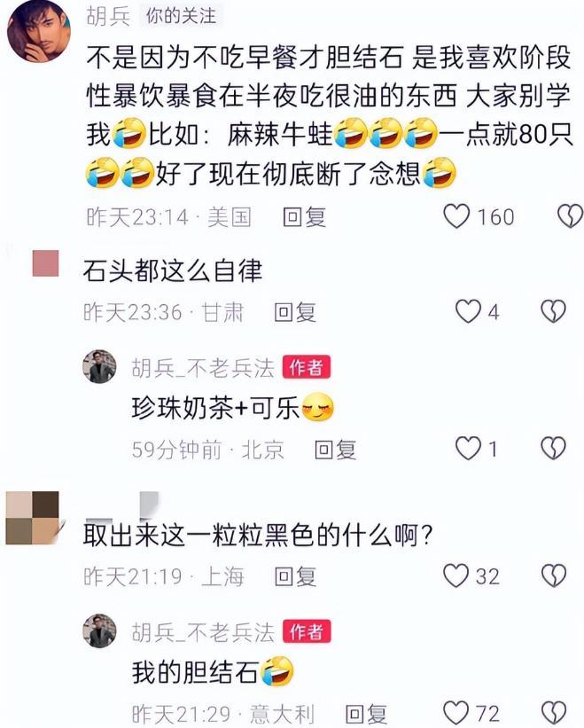Open the 胡兵 username link at top
Image resolution: width=584 pixels, height=728 pixels.
coord(108,17)
